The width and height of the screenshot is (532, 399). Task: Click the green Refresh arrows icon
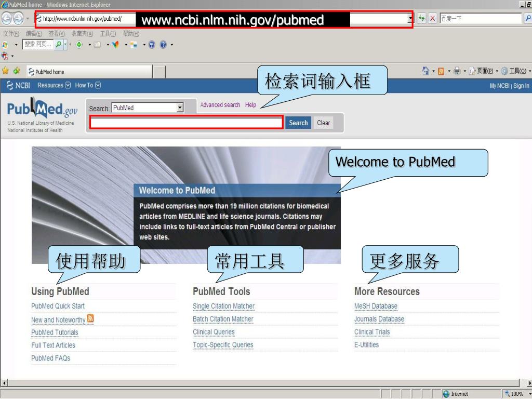pos(421,18)
